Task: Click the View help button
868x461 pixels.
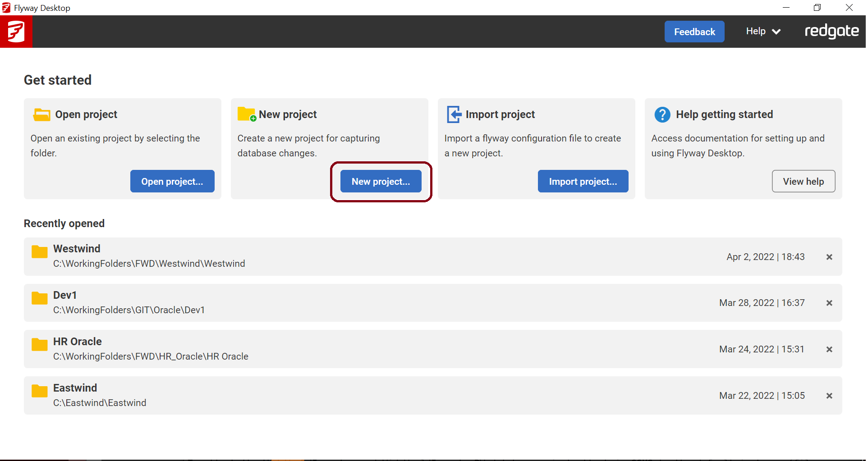Action: tap(803, 181)
